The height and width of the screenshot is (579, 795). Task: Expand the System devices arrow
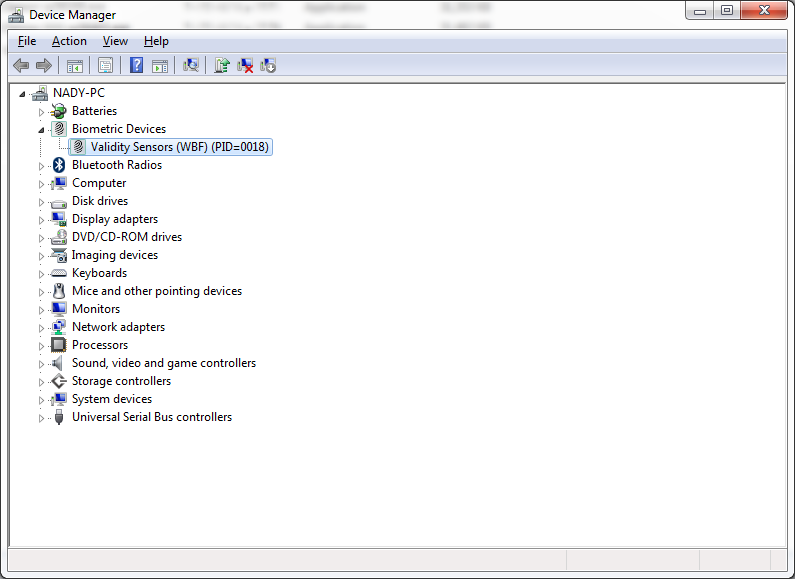pos(41,400)
